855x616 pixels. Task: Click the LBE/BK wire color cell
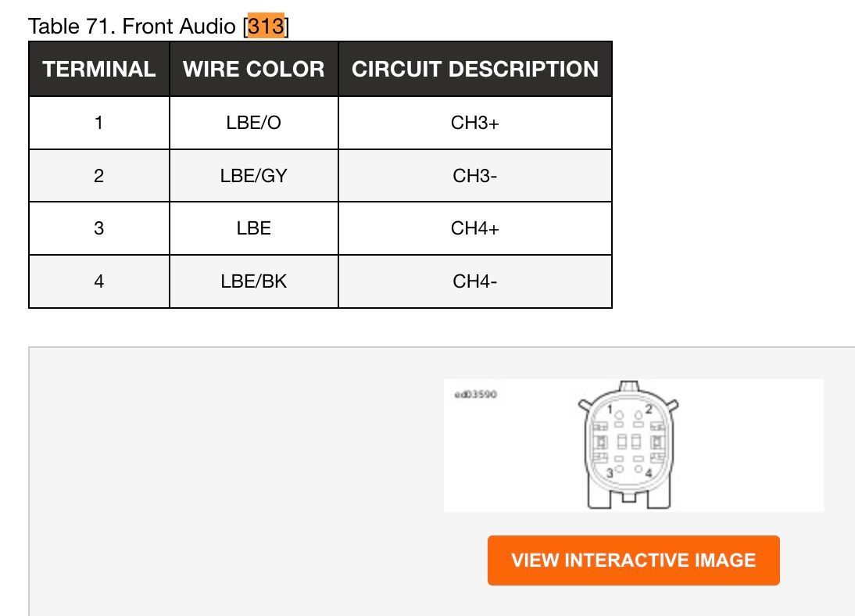click(253, 281)
